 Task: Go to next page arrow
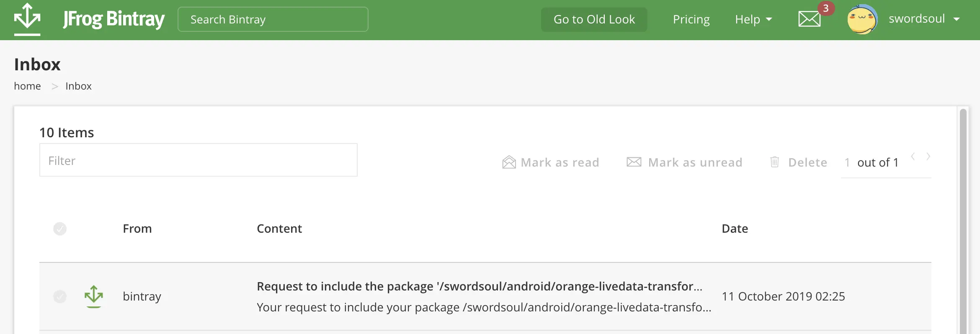click(x=928, y=157)
